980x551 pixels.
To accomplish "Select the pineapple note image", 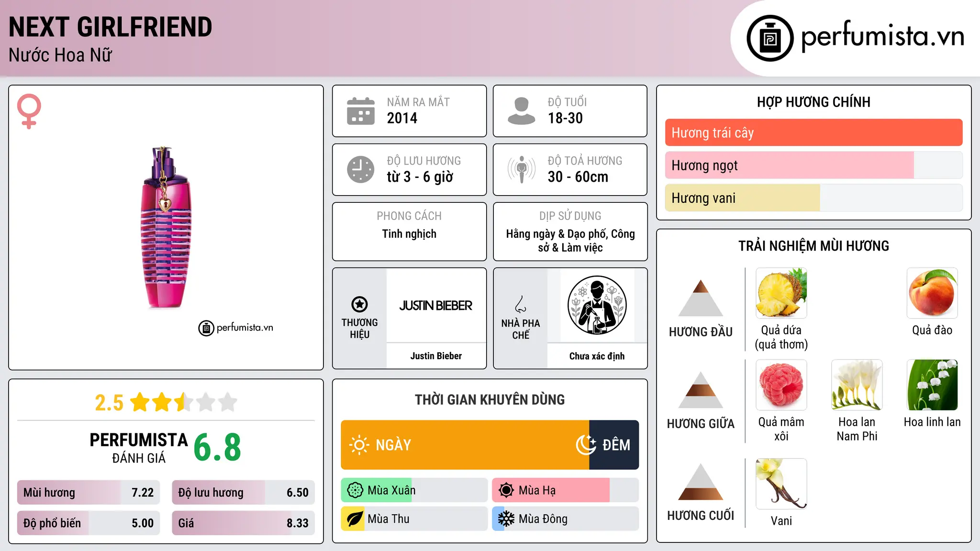I will point(781,293).
